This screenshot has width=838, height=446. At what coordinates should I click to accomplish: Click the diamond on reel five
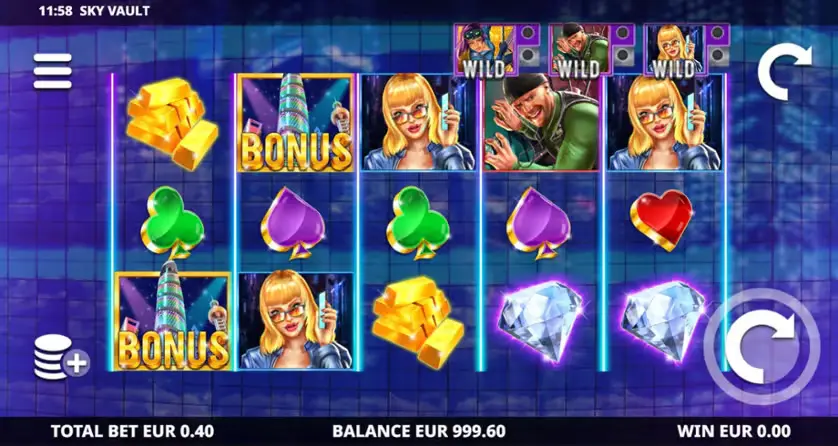(x=663, y=321)
